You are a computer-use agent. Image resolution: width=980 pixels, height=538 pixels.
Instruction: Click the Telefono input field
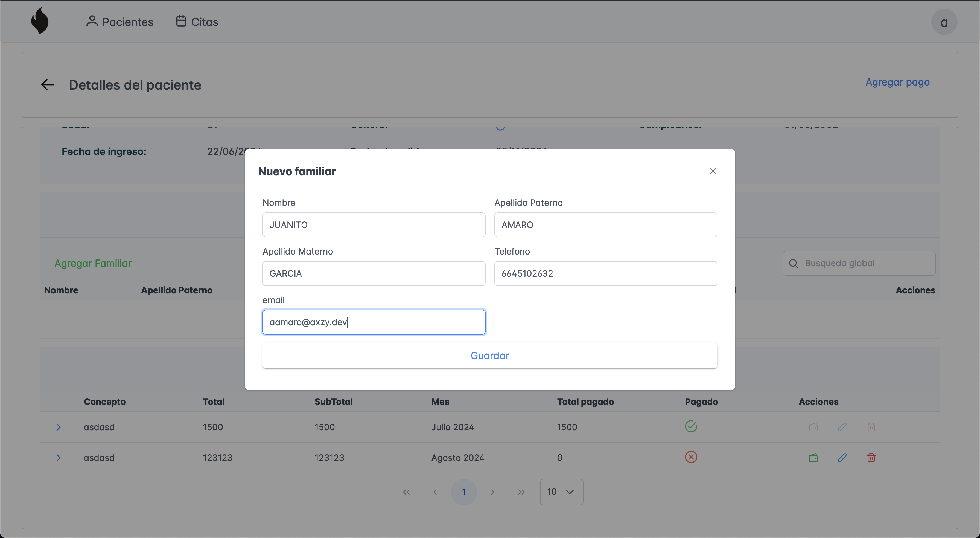605,274
